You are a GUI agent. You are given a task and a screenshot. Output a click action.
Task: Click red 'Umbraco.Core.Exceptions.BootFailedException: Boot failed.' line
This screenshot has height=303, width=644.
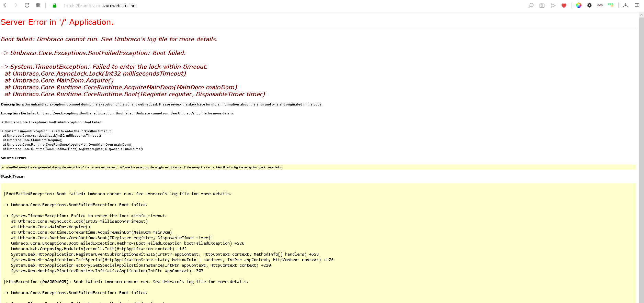(93, 53)
